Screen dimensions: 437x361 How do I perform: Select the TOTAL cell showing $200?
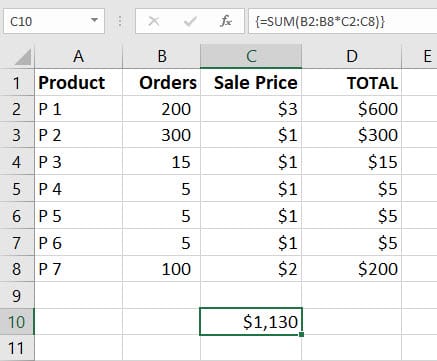[352, 269]
